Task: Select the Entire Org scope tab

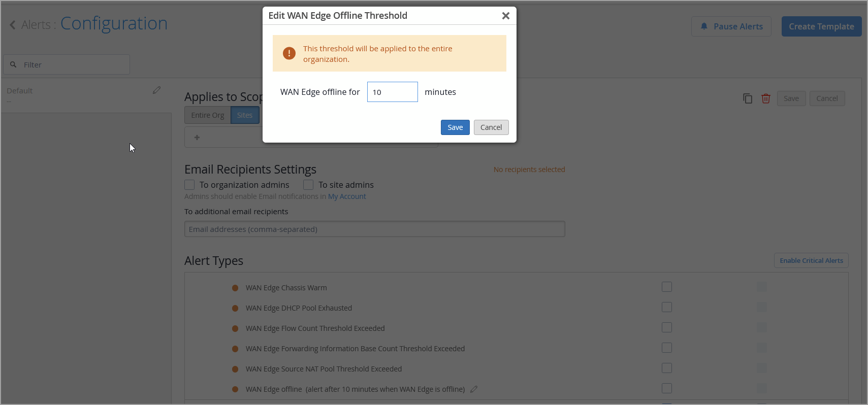Action: click(x=207, y=115)
